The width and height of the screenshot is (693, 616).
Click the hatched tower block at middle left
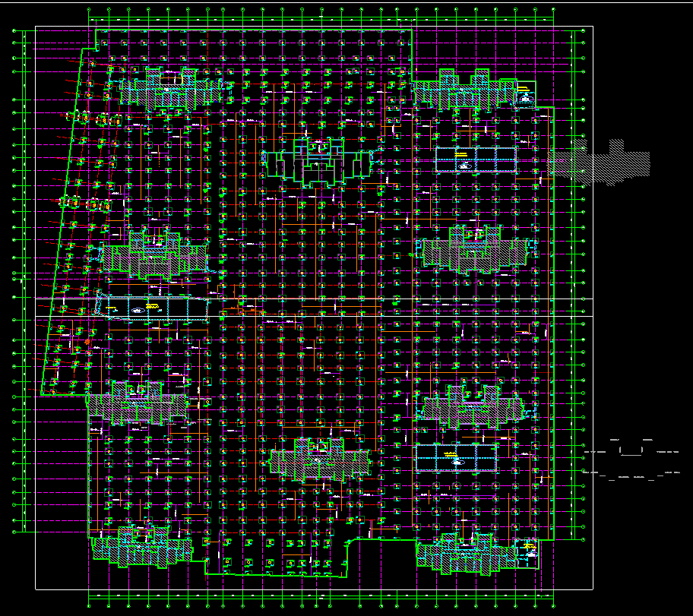click(x=154, y=255)
